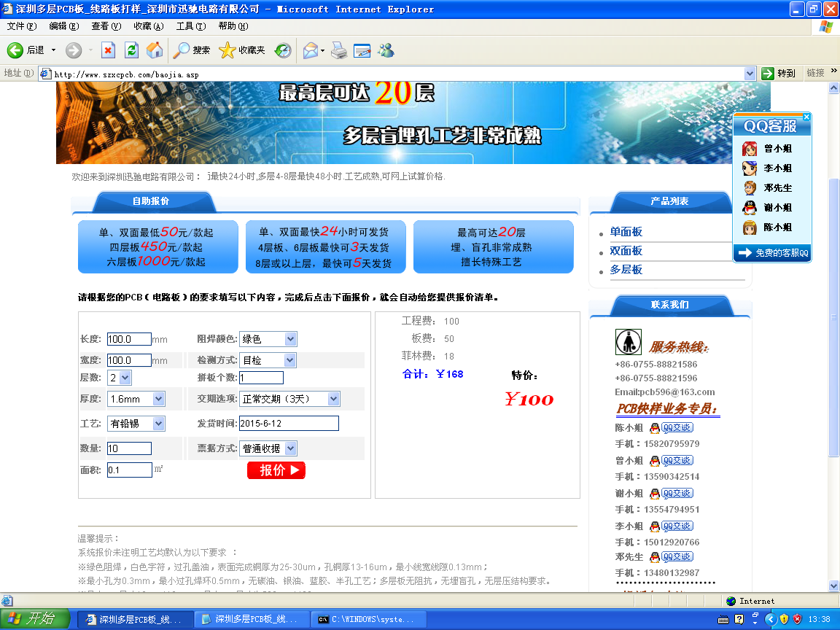Chat with 谢小姐 in QQ客服 panel
This screenshot has height=630, width=840.
tap(766, 207)
